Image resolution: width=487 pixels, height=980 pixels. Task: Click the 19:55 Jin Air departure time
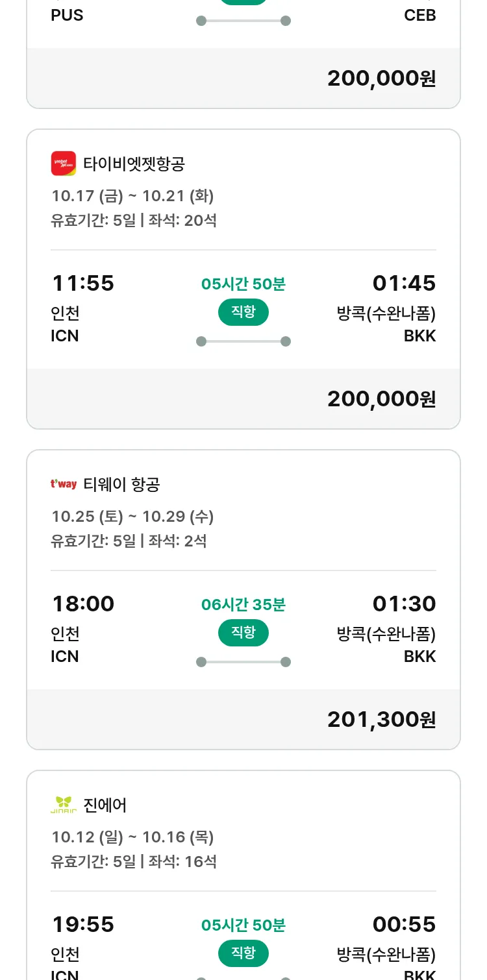pos(82,924)
